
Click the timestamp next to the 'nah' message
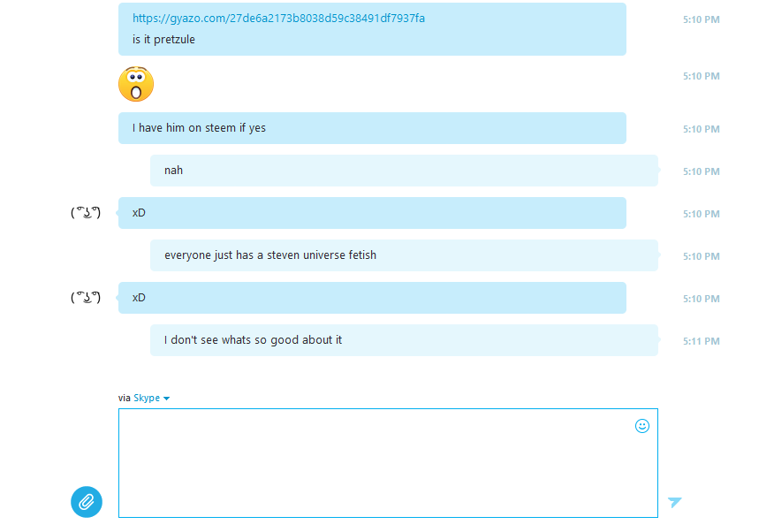(701, 171)
